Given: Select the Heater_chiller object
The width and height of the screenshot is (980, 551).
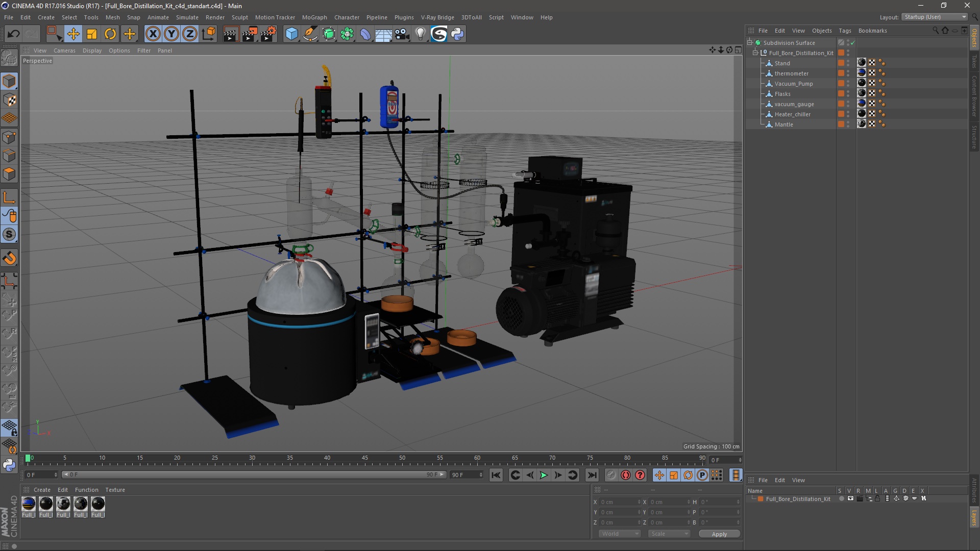Looking at the screenshot, I should (x=792, y=114).
